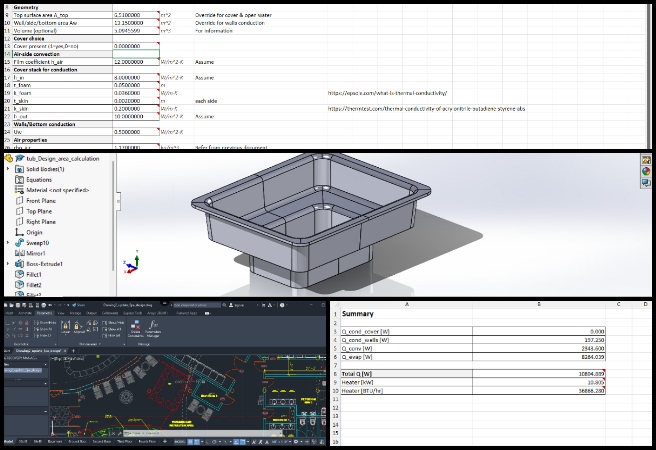Switch to the Model layout tab
The width and height of the screenshot is (656, 450).
9,441
